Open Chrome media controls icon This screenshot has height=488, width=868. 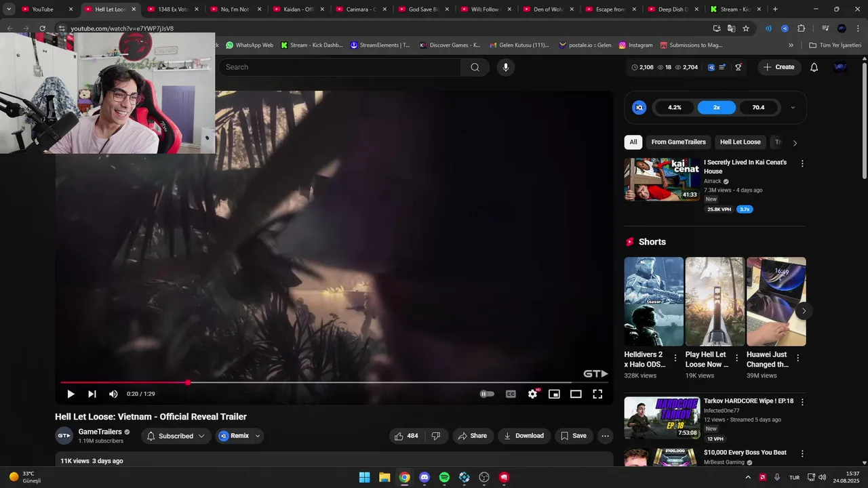click(825, 28)
